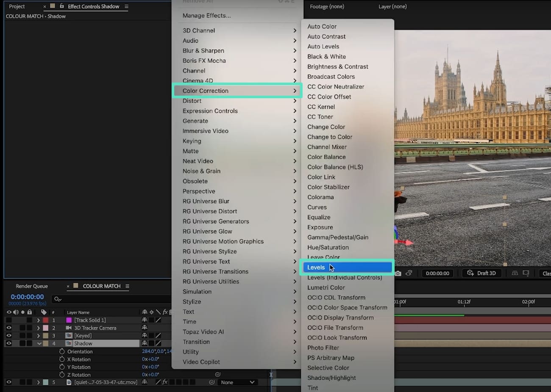551x392 pixels.
Task: Toggle Draft 3D mode
Action: coord(481,273)
